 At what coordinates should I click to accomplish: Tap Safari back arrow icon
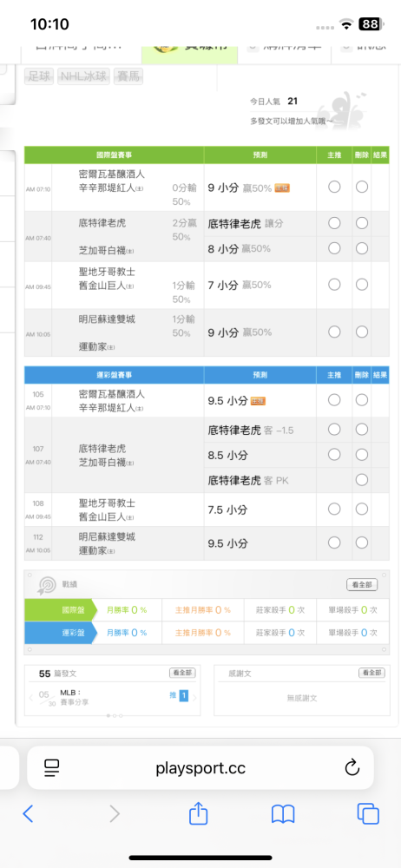pos(28,813)
